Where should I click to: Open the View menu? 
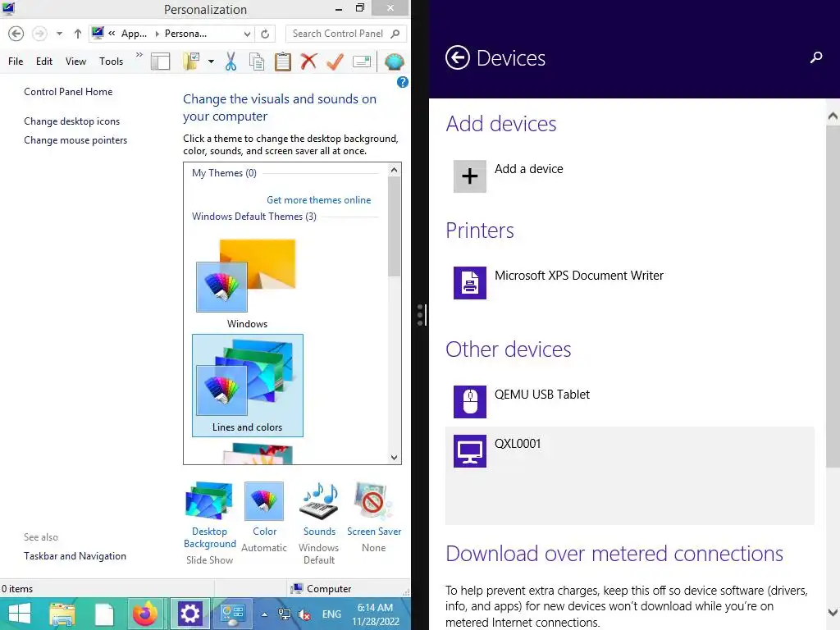75,62
